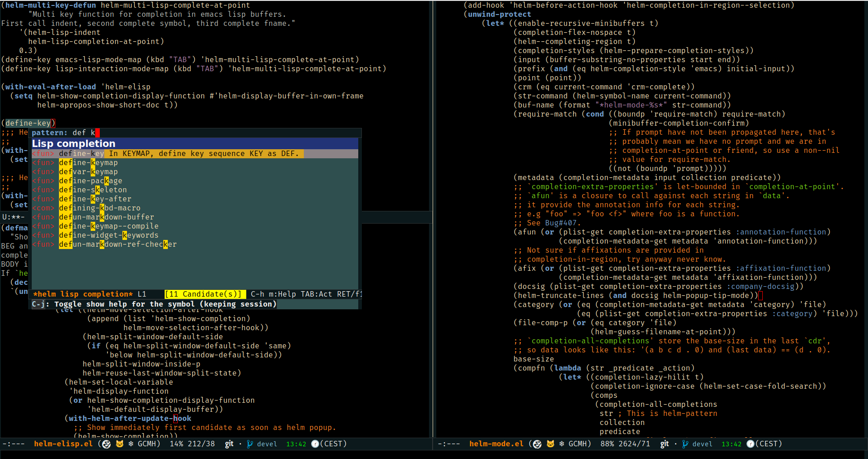The width and height of the screenshot is (868, 459).
Task: Click the "*helm lisp completion*" buffer name
Action: click(83, 294)
